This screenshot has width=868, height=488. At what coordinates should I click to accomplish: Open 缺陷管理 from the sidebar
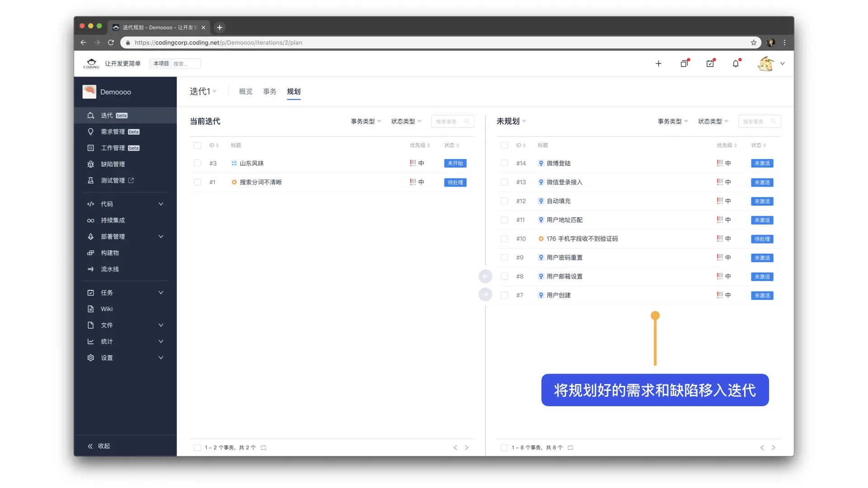tap(113, 164)
